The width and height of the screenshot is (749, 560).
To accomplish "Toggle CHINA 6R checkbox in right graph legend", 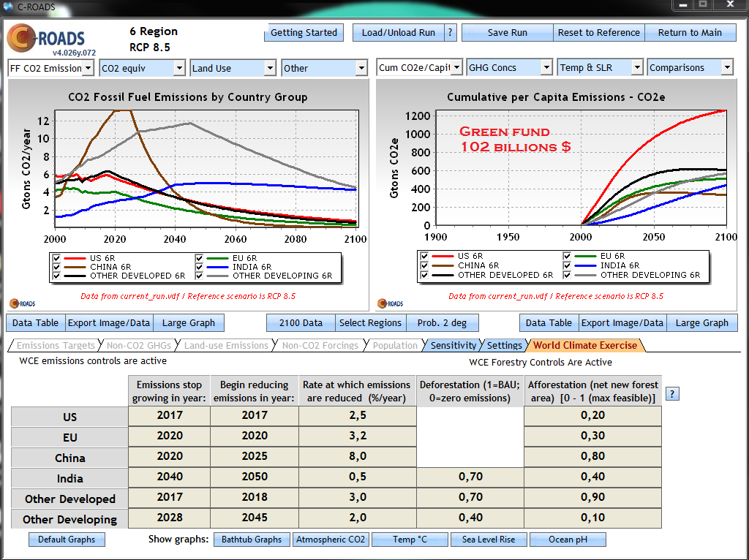I will coord(424,265).
